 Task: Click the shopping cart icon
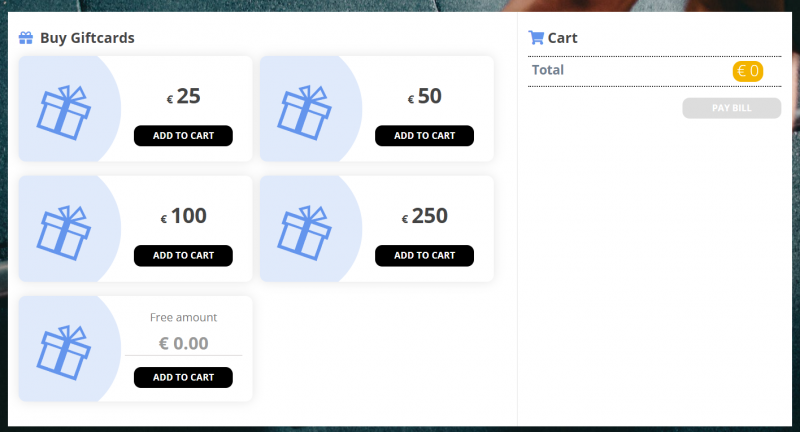click(536, 38)
